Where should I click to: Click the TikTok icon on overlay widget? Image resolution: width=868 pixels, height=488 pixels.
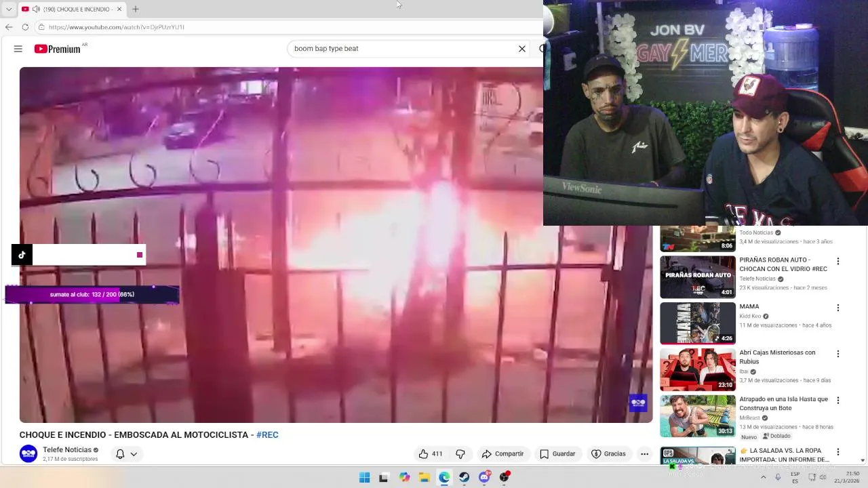22,255
